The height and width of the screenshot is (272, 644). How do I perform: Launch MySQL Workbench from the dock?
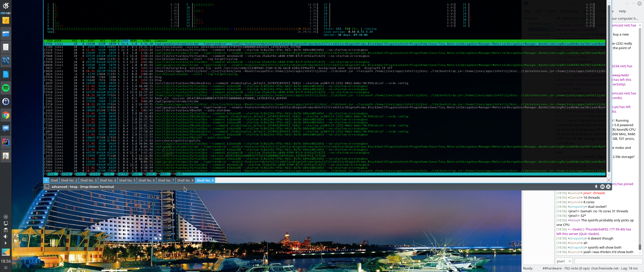tap(6, 61)
